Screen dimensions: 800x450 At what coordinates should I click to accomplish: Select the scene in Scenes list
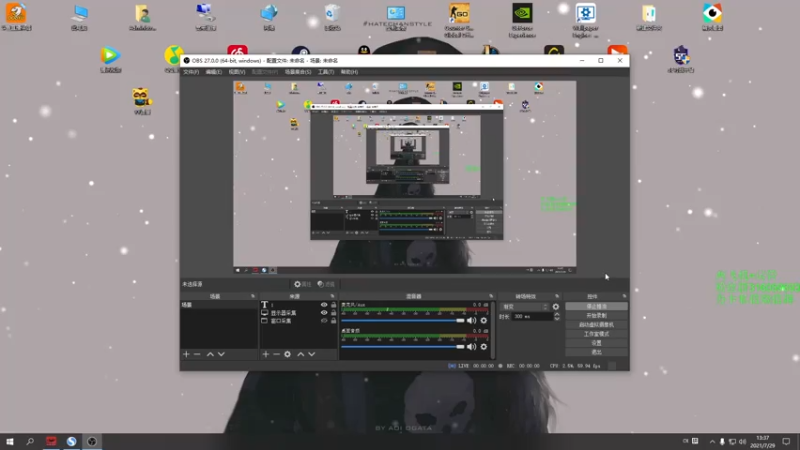coord(219,305)
